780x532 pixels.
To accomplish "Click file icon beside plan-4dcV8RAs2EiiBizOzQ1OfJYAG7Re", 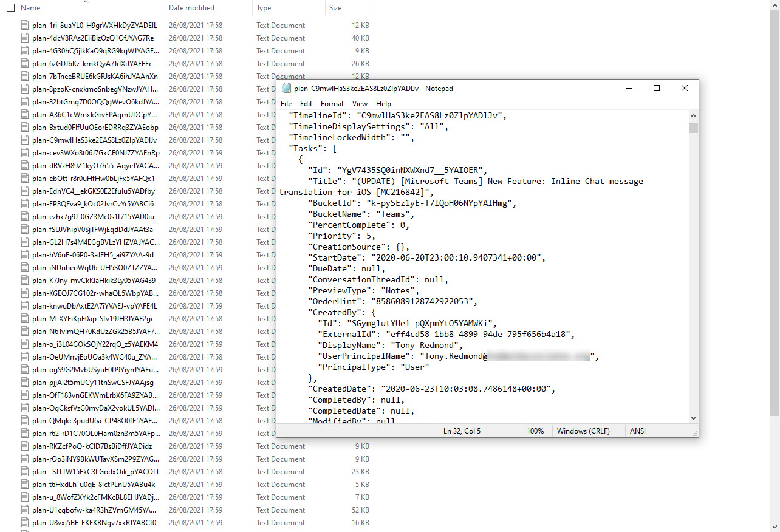I will point(25,38).
